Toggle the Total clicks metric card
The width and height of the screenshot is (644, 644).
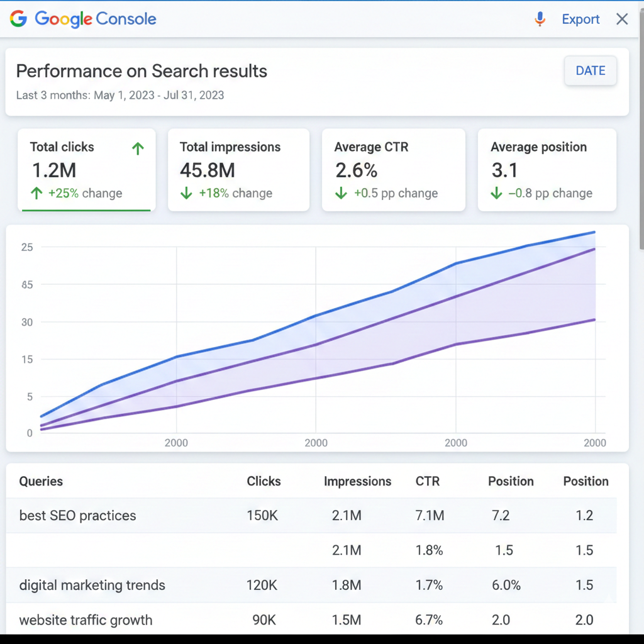(x=86, y=170)
